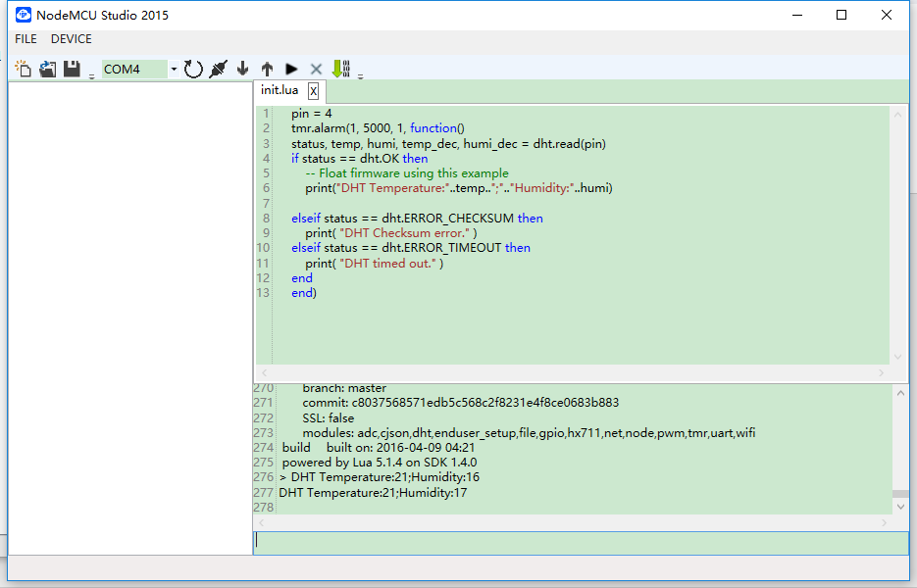Viewport: 917px width, 588px height.
Task: Click the code editor's vertical scroll down arrow
Action: coord(897,357)
